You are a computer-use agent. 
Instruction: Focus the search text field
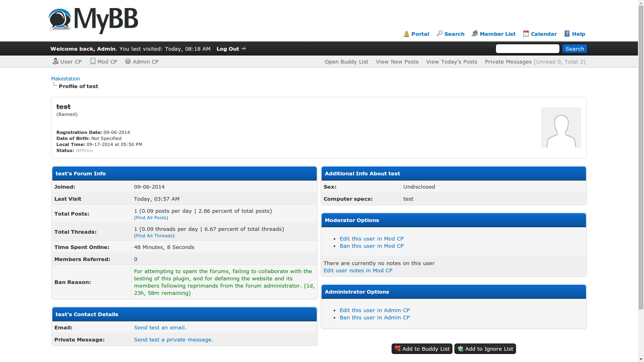coord(527,49)
